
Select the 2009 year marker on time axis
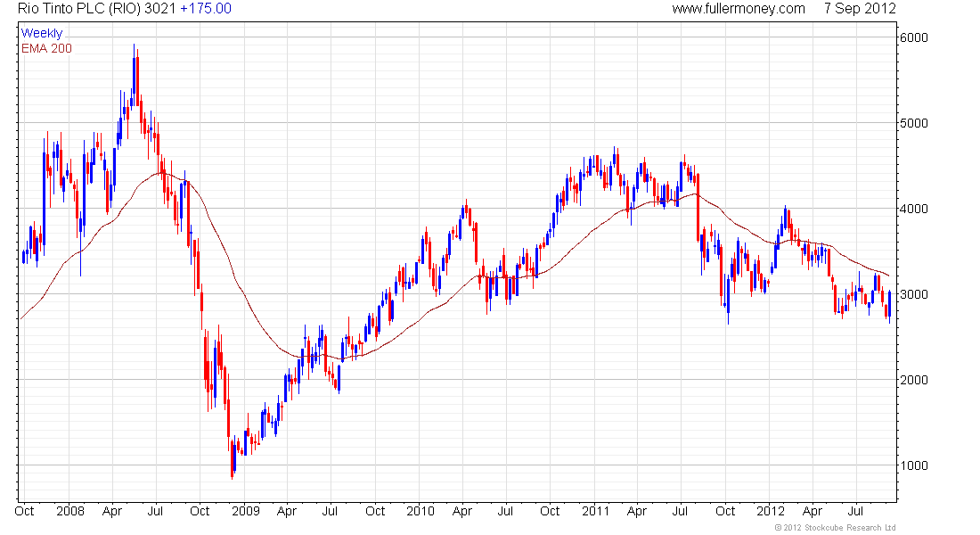coord(245,511)
